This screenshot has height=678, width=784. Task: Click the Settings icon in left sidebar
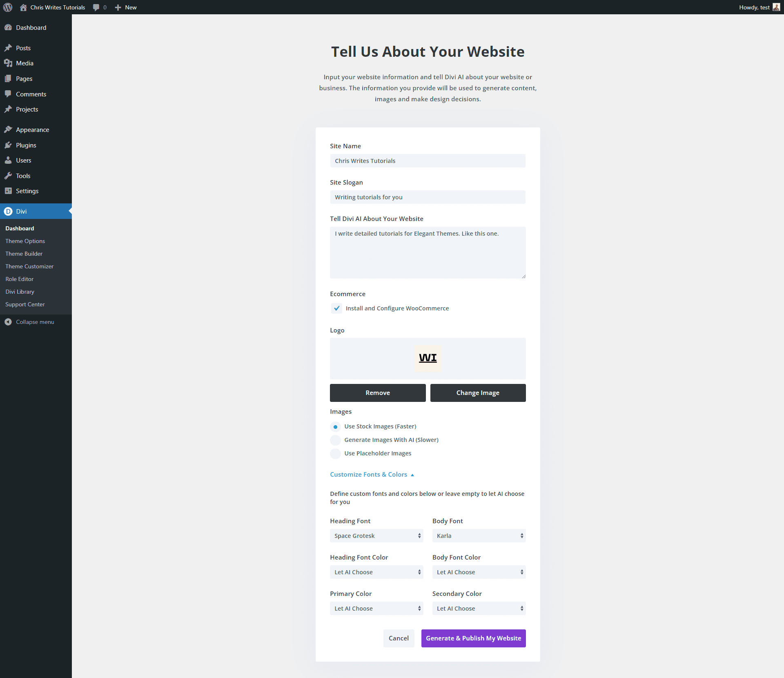(x=9, y=191)
